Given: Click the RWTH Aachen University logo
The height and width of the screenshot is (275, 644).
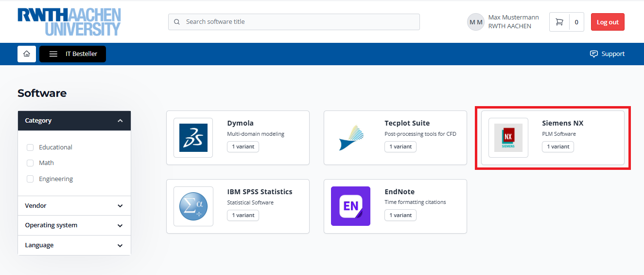Looking at the screenshot, I should [x=69, y=22].
